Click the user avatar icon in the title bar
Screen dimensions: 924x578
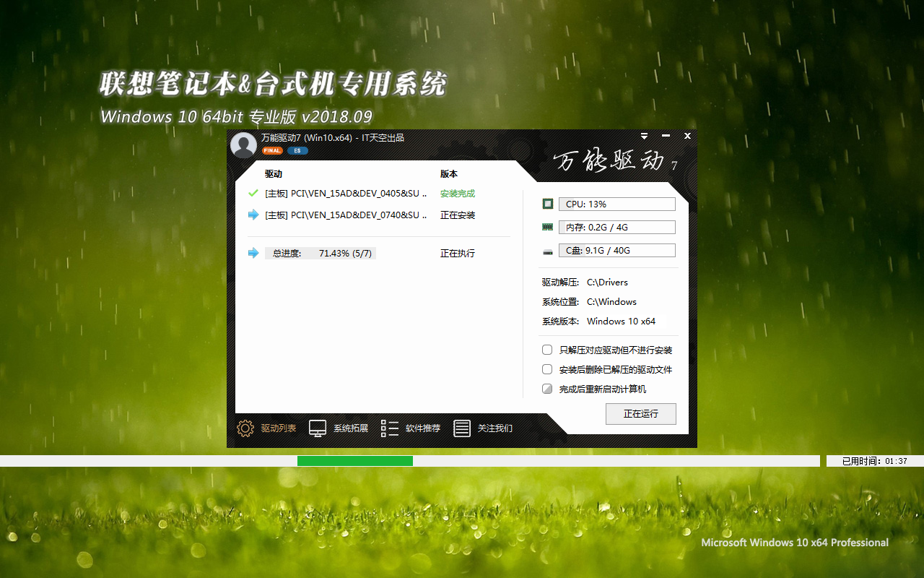(x=243, y=144)
